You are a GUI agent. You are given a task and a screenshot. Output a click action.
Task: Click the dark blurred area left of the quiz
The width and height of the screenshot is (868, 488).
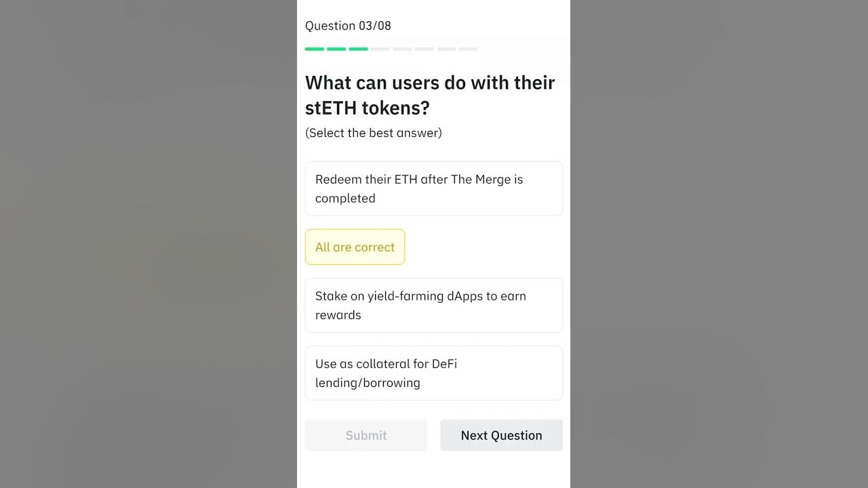(x=148, y=244)
